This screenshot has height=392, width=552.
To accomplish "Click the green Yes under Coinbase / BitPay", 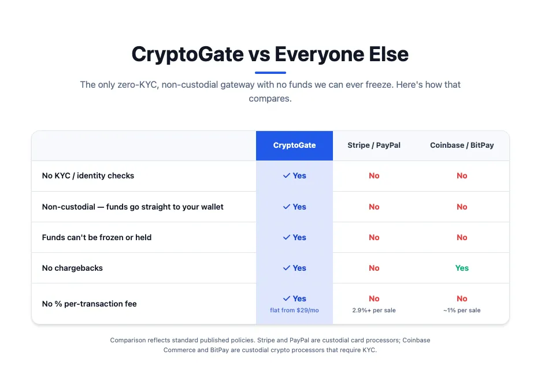I will click(462, 268).
